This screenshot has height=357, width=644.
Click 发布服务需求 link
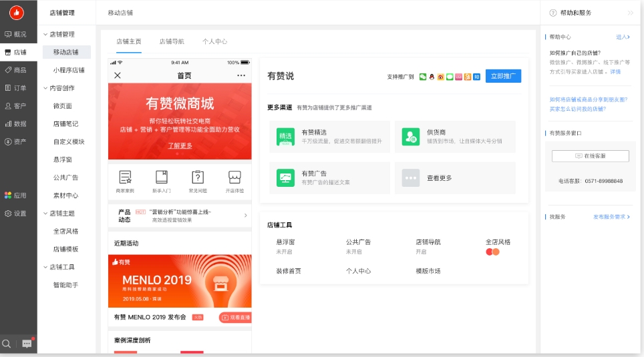pos(611,217)
